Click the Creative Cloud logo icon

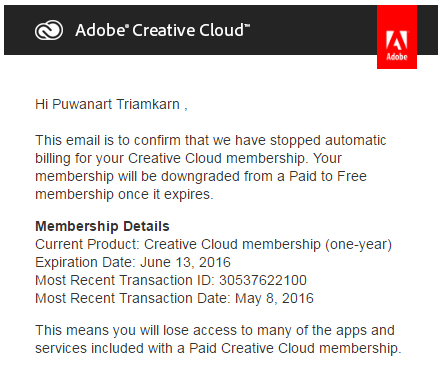(x=49, y=30)
